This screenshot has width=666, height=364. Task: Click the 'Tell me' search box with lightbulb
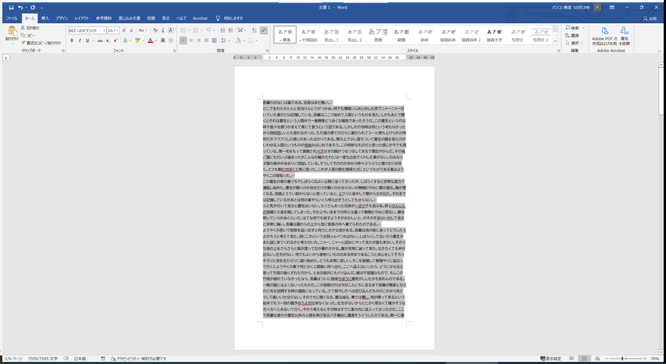(230, 18)
